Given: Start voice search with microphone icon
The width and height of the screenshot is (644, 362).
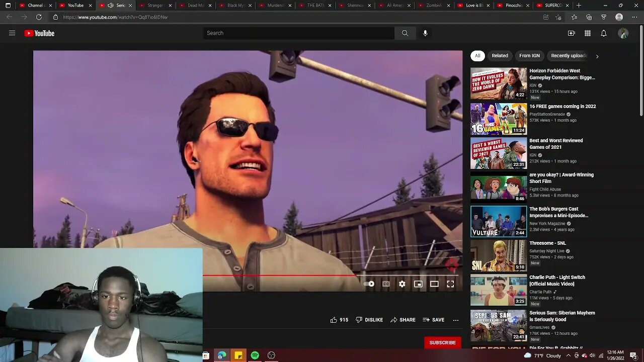Looking at the screenshot, I should click(425, 33).
